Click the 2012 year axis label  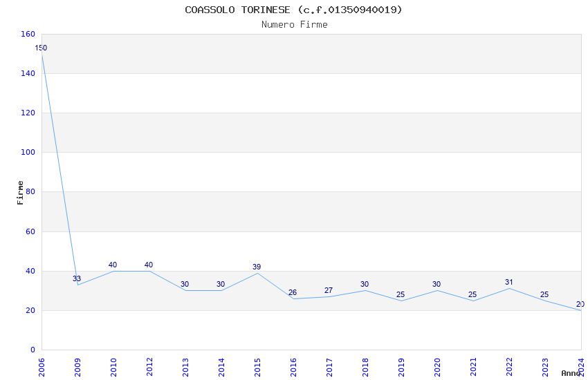149,368
